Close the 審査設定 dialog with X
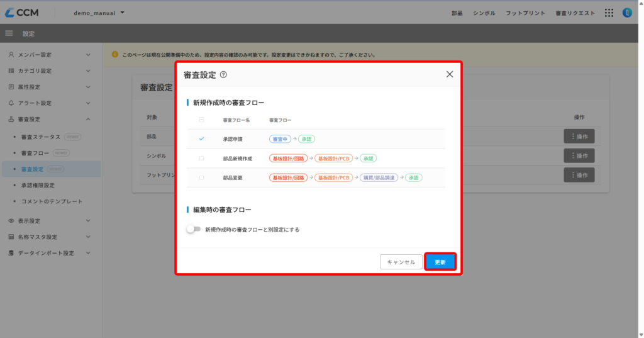 450,74
